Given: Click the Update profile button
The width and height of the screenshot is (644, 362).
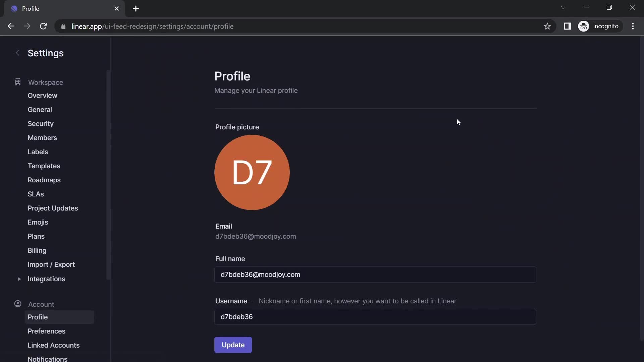Looking at the screenshot, I should (233, 345).
